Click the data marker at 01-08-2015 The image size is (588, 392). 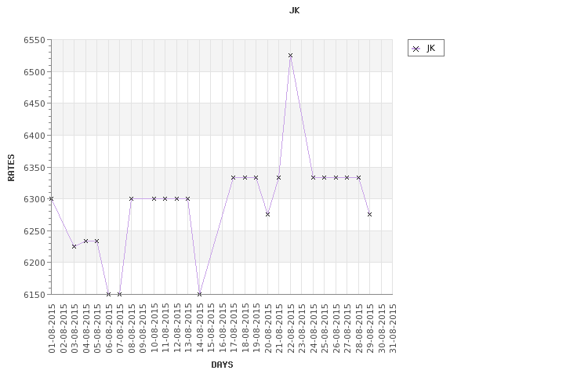coord(52,198)
